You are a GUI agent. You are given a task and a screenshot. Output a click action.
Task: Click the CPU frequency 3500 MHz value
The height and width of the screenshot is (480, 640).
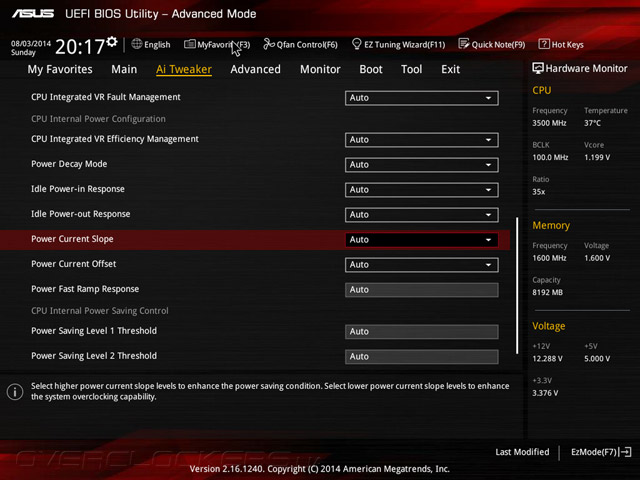click(549, 123)
